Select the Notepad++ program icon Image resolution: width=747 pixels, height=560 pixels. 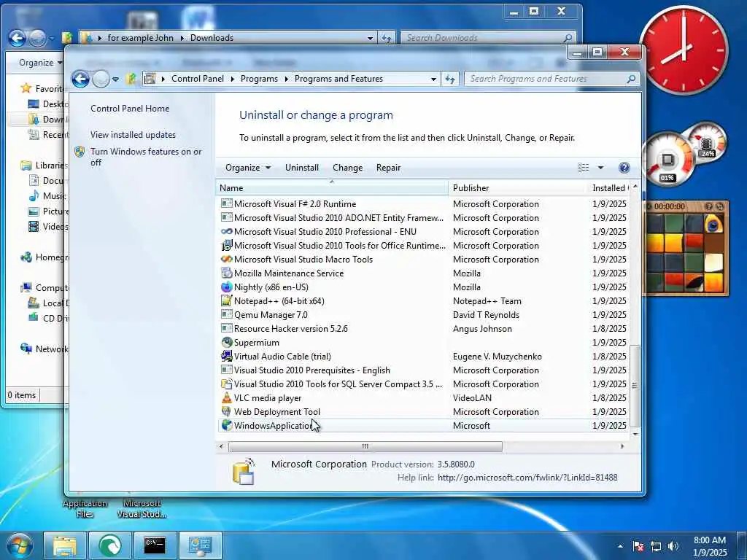227,300
